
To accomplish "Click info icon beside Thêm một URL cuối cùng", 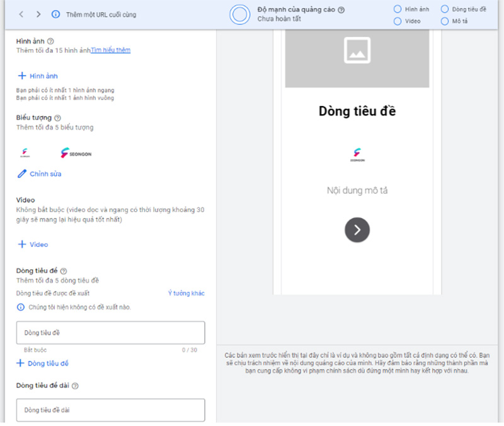I will point(55,14).
